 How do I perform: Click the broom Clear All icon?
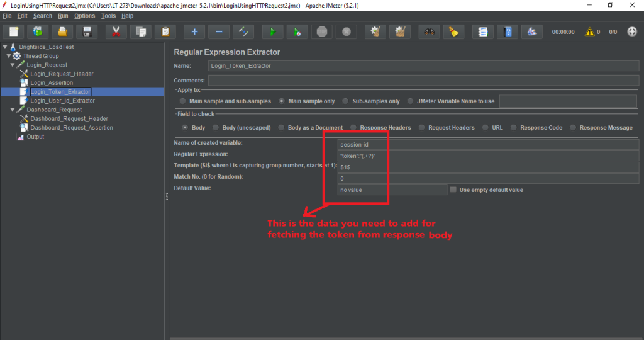click(453, 31)
